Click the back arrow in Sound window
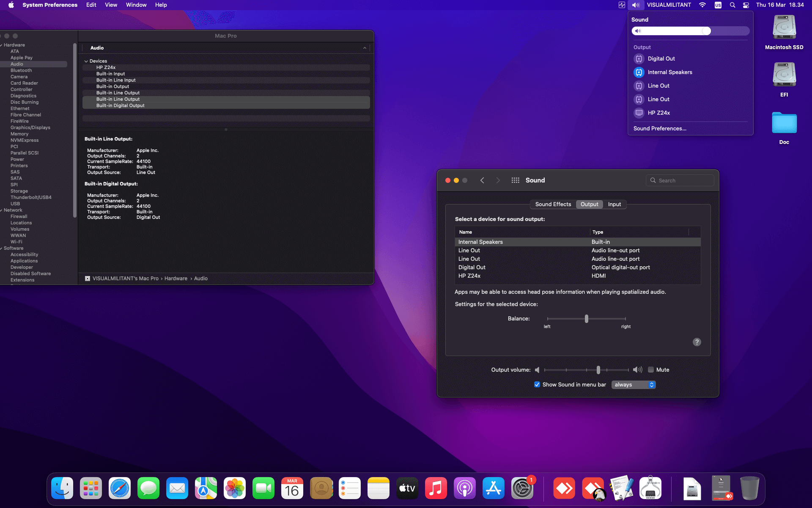 click(x=482, y=180)
